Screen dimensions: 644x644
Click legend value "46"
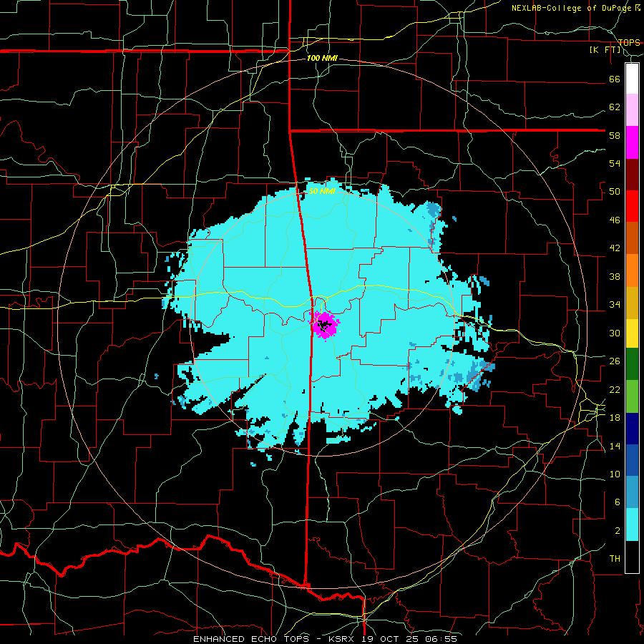(615, 220)
